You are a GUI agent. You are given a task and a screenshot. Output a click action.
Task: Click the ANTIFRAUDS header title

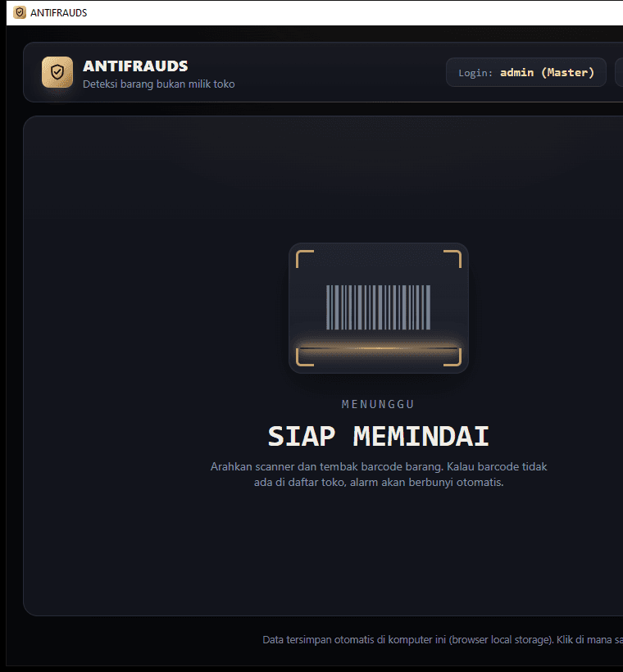pyautogui.click(x=135, y=66)
